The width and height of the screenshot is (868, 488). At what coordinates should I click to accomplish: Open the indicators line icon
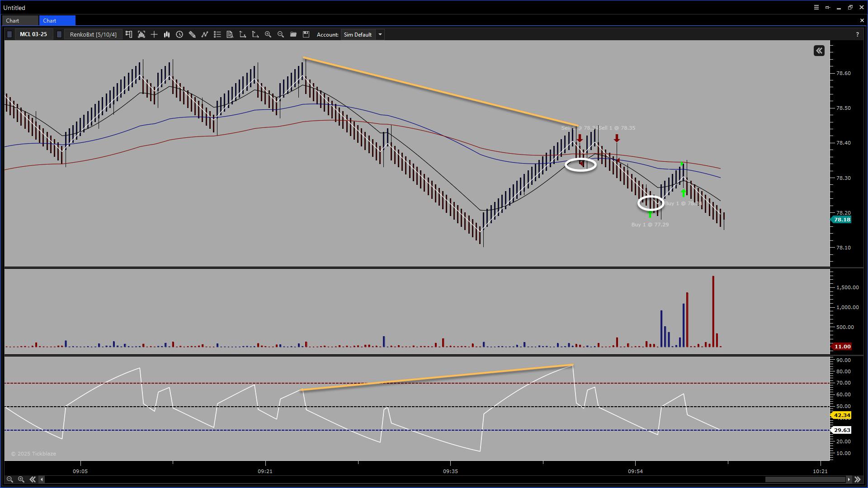click(x=205, y=34)
